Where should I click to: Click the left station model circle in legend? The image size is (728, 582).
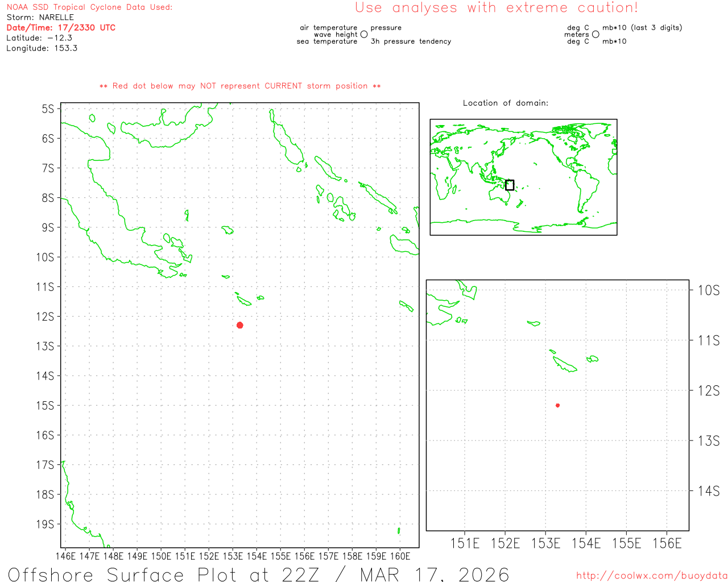(x=364, y=35)
